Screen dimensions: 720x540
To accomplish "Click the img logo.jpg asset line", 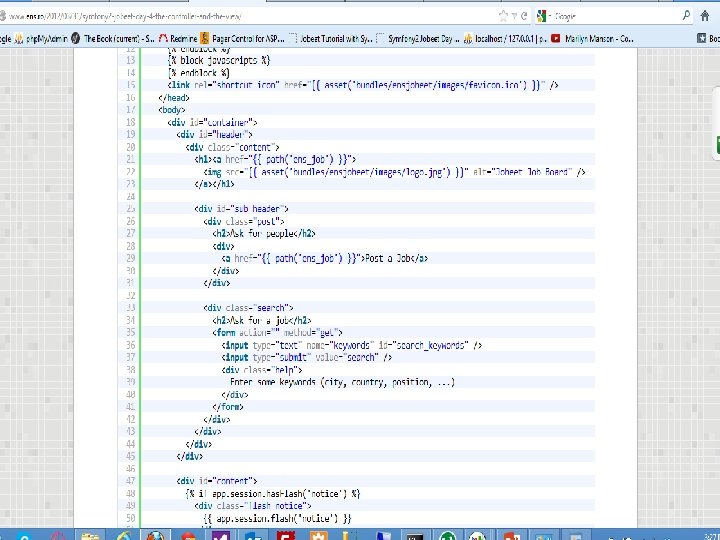I will (394, 172).
